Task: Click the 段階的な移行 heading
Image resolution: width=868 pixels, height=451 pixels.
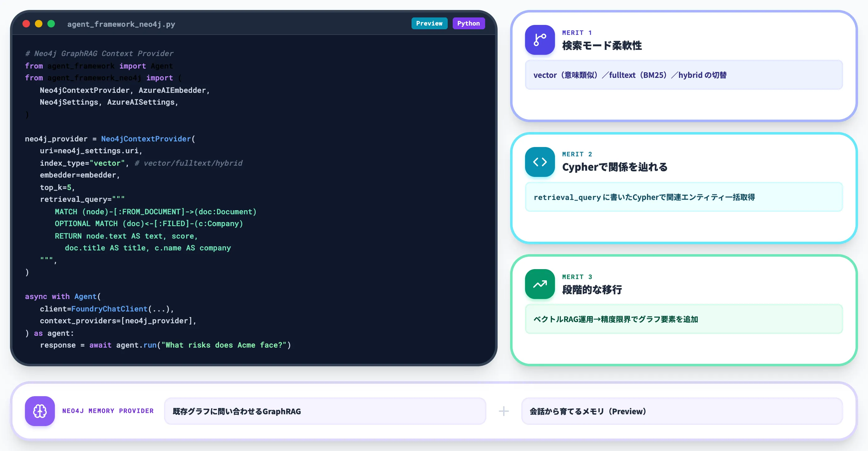Action: pos(592,289)
